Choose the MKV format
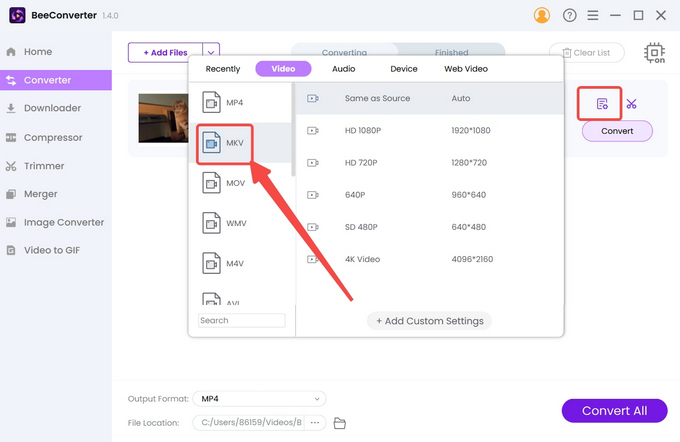680x442 pixels. (x=241, y=143)
